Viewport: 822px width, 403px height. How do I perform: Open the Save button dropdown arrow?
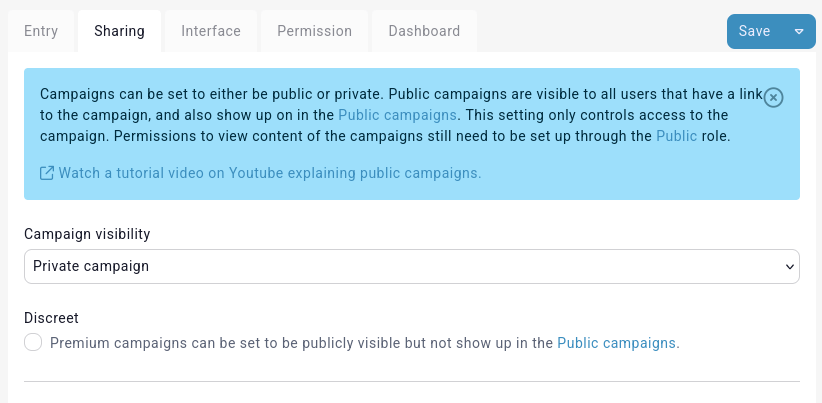point(799,31)
